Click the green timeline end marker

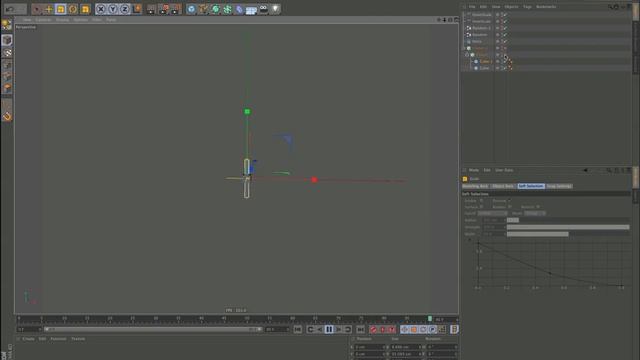[x=430, y=319]
